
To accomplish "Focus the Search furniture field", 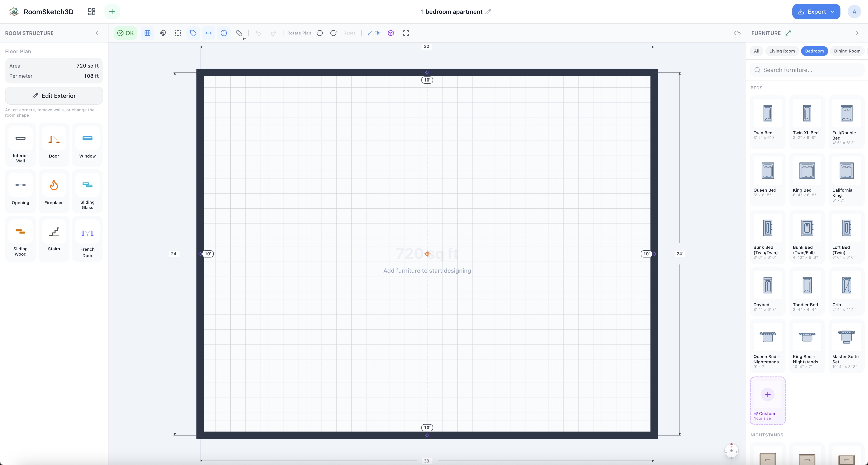I will click(x=807, y=70).
